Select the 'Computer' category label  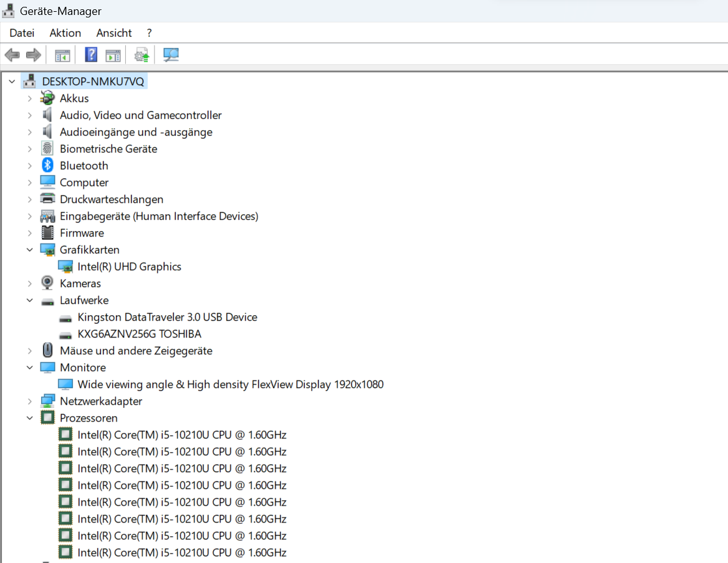point(84,182)
